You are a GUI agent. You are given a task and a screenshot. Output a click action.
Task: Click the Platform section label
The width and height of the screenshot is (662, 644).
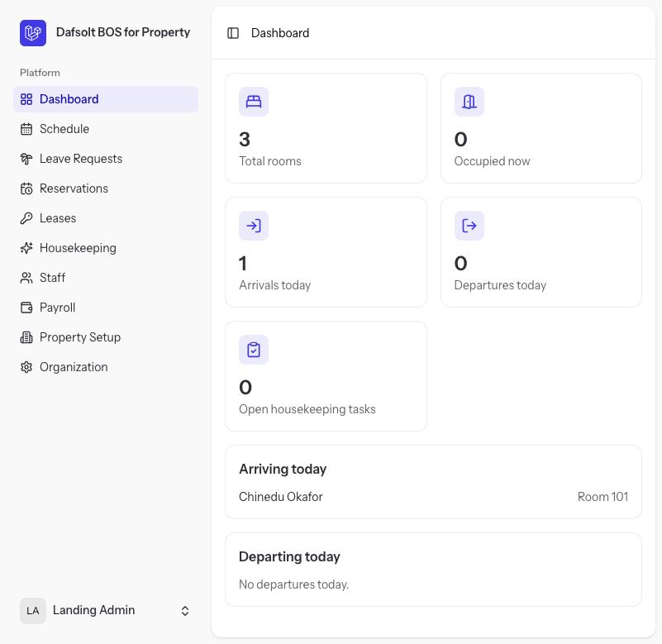(40, 73)
